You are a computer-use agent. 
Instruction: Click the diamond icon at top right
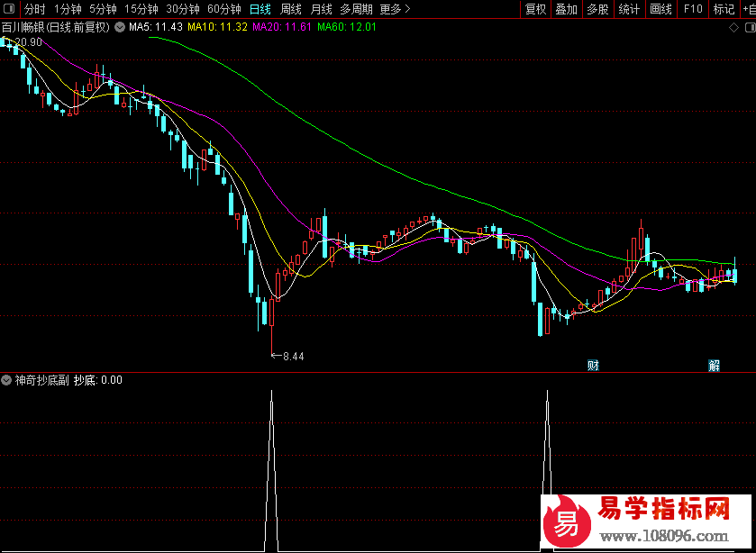click(x=733, y=27)
